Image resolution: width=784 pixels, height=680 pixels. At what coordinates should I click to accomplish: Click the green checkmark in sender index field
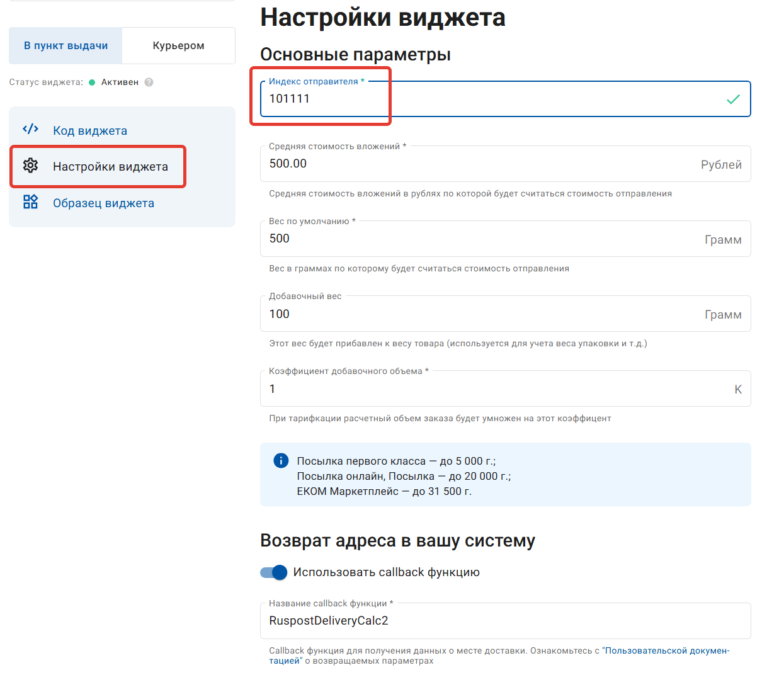(x=732, y=98)
